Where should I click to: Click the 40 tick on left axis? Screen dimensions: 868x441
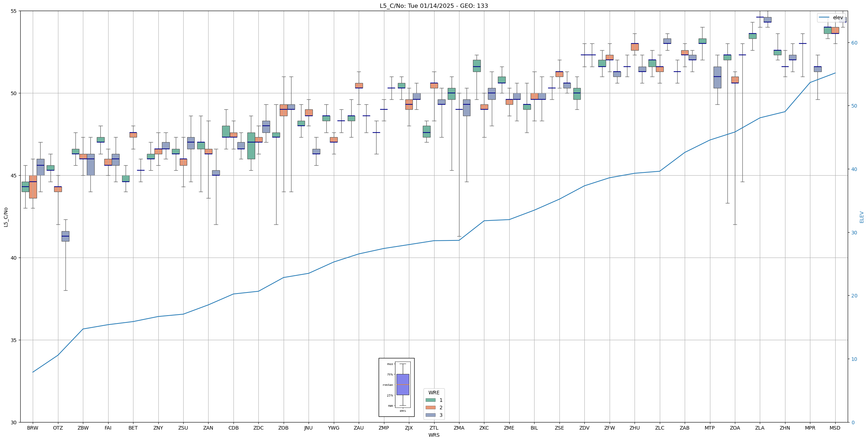click(x=14, y=258)
